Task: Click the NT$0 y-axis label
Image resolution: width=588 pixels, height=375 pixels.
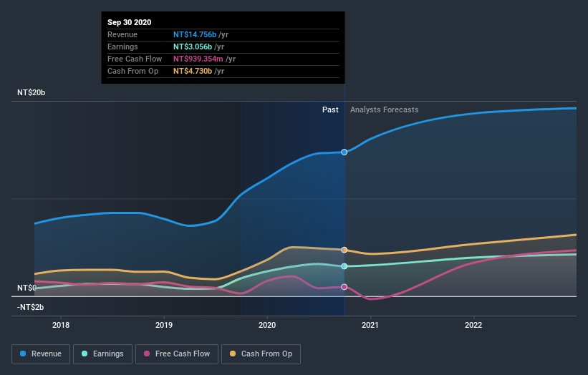Action: tap(26, 288)
